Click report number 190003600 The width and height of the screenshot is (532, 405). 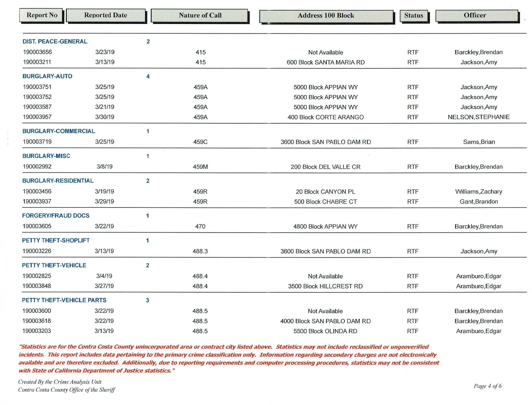click(37, 311)
